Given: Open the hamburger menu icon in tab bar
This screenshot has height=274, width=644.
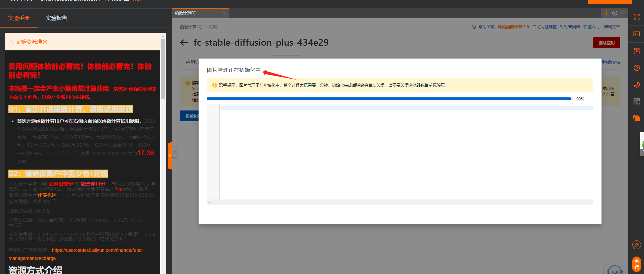Looking at the screenshot, I should [623, 13].
